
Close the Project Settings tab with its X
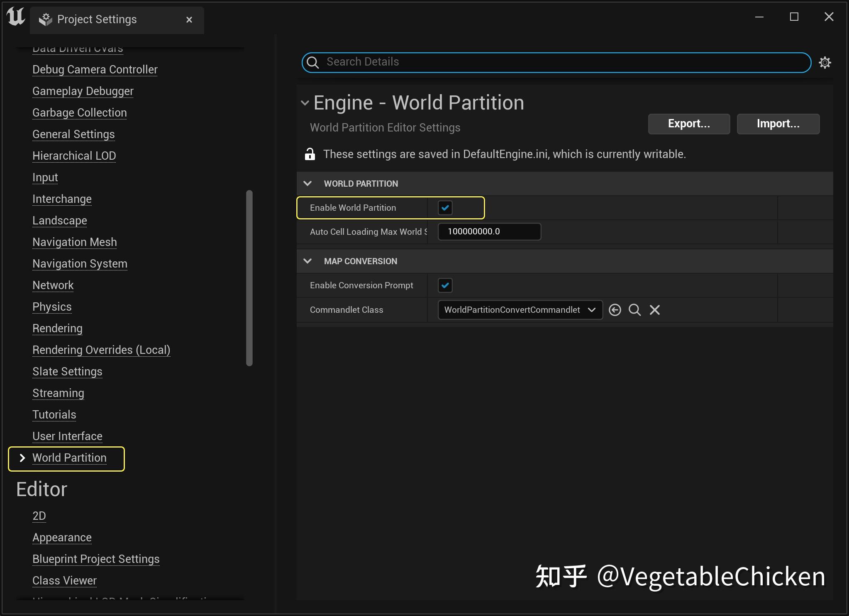[x=190, y=19]
